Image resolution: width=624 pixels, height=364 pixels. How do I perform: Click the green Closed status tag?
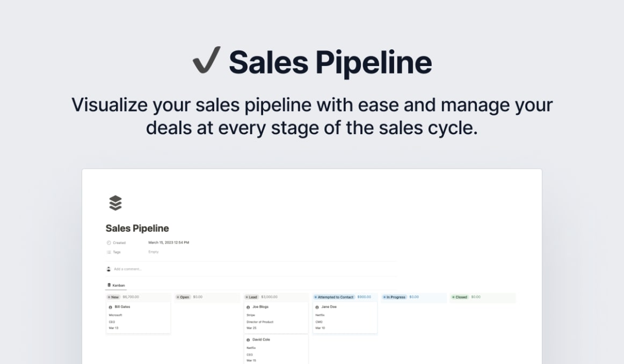point(460,297)
